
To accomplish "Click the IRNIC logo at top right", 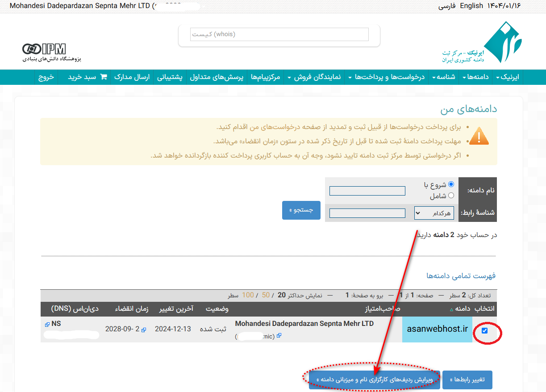I will point(502,42).
